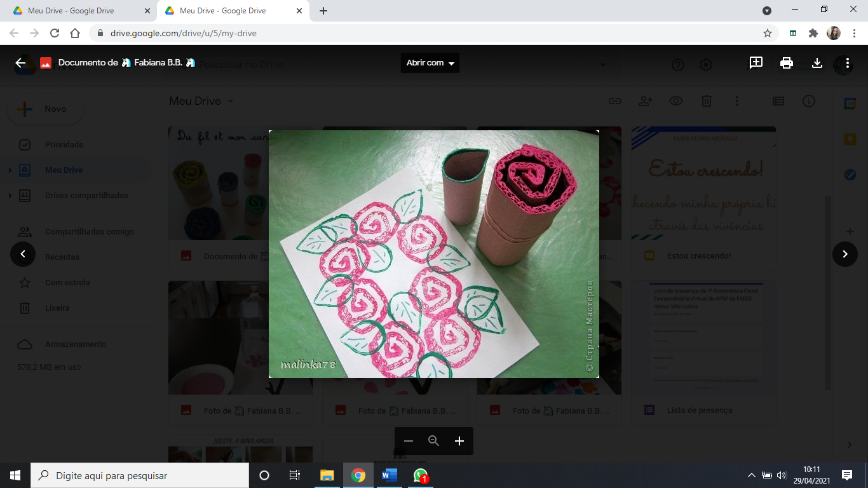Open the notification action center
868x488 pixels.
[847, 475]
